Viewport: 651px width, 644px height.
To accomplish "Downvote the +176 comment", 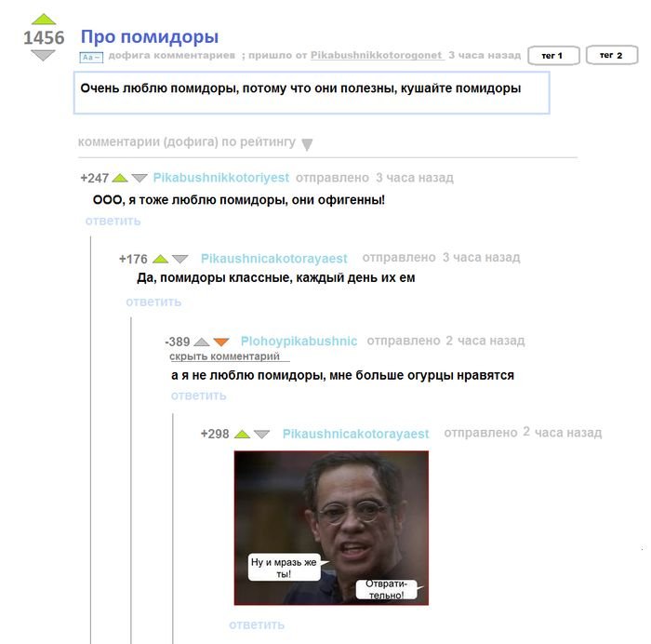I will pyautogui.click(x=179, y=259).
